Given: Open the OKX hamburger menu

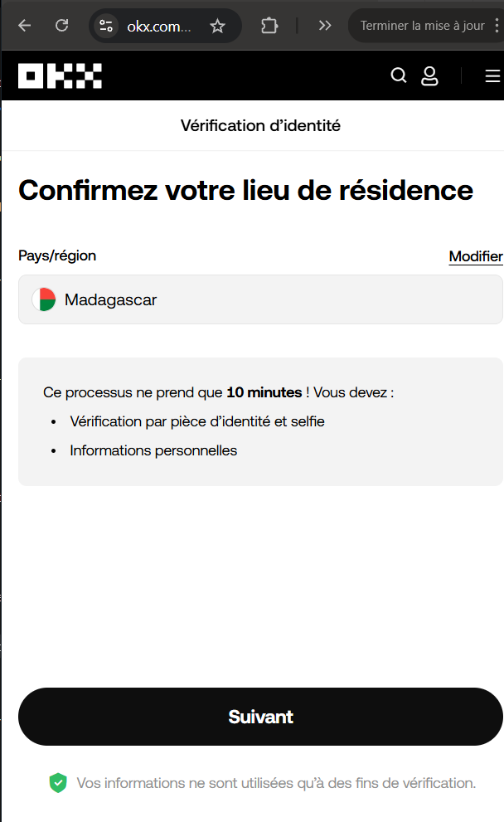Looking at the screenshot, I should 492,76.
